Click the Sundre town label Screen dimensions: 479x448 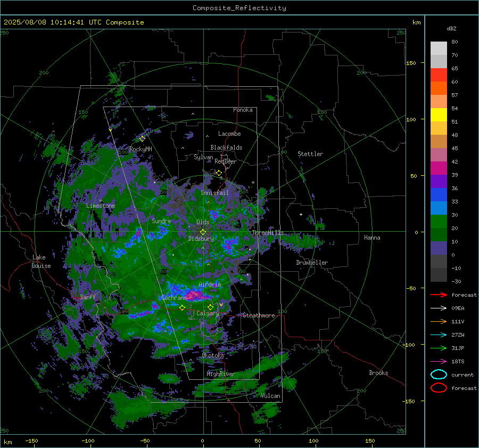click(161, 221)
